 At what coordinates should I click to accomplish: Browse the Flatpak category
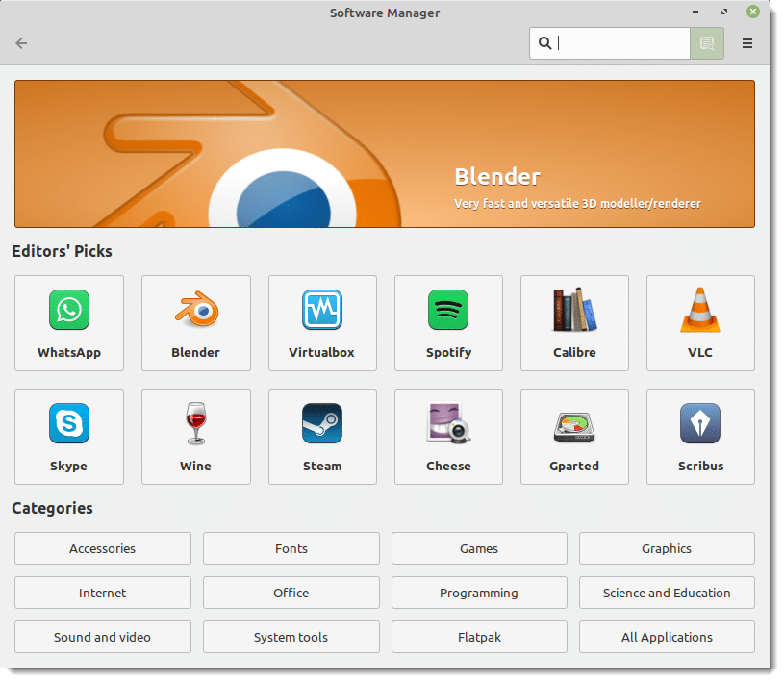tap(480, 639)
